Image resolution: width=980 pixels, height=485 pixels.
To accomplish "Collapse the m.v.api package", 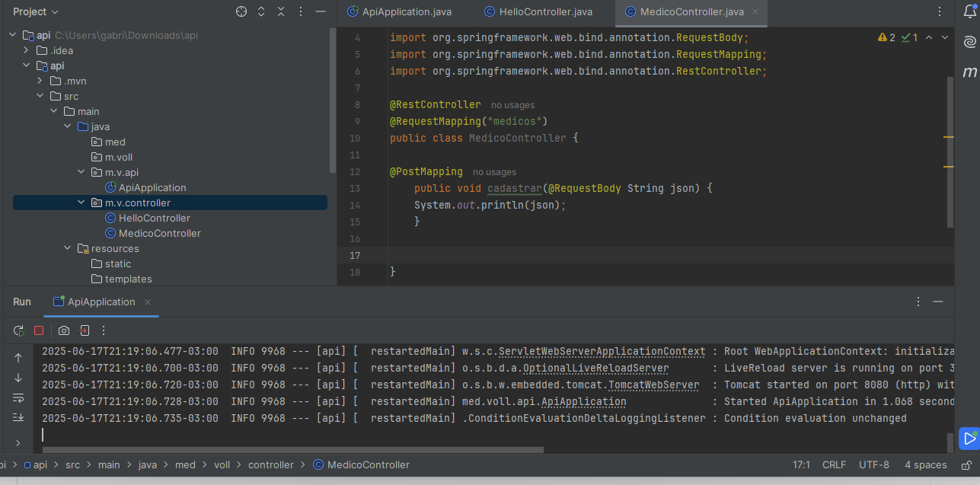I will (81, 172).
